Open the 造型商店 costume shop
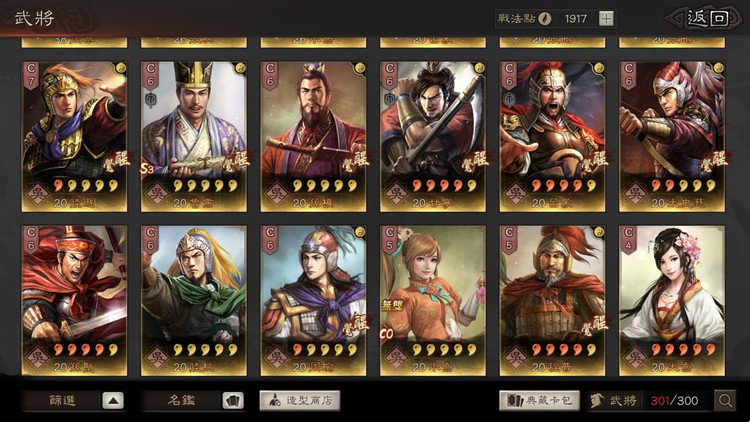Screen dimensions: 750x422 coord(300,400)
